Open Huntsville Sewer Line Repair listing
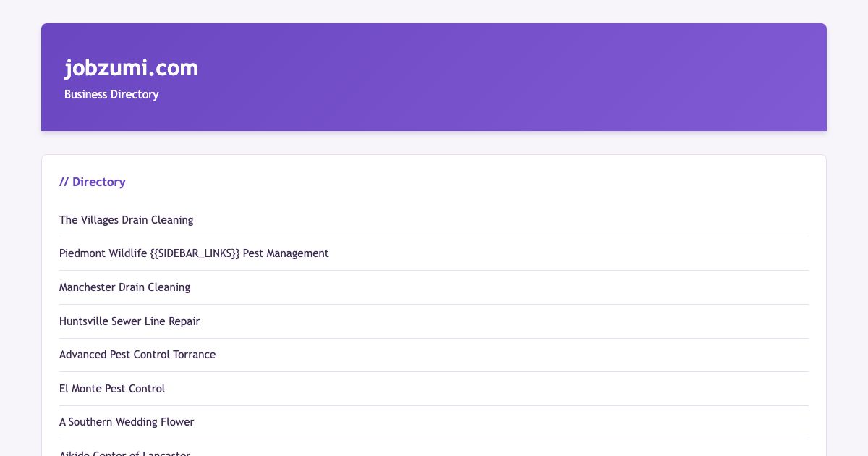Image resolution: width=868 pixels, height=456 pixels. (x=129, y=321)
